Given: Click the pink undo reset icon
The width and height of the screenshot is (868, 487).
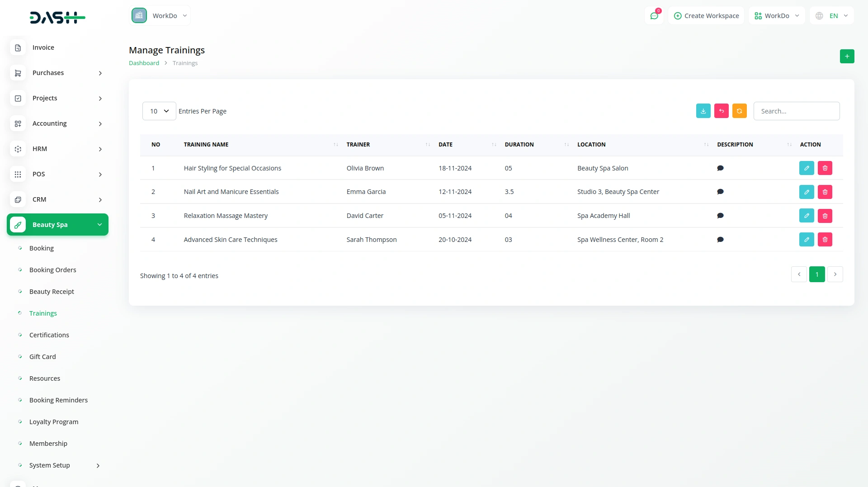Looking at the screenshot, I should coord(721,111).
